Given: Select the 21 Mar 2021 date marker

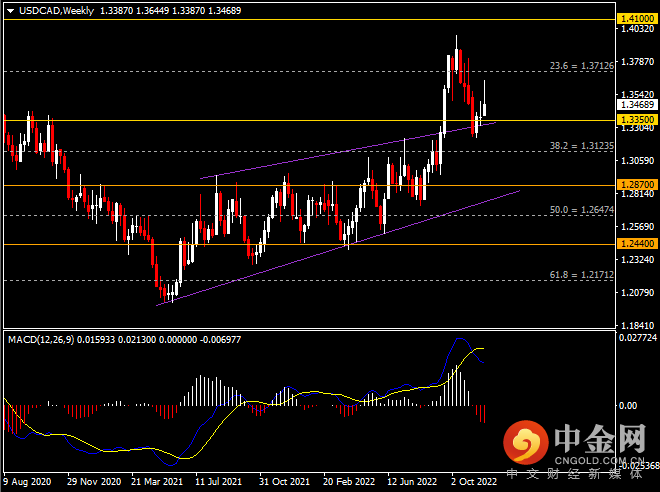Looking at the screenshot, I should tap(156, 481).
